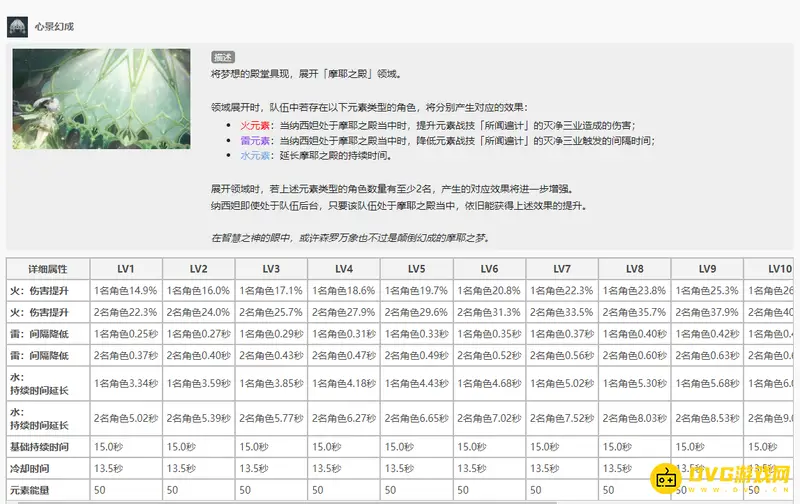Click the LV10 column header
This screenshot has height=504, width=800.
click(x=777, y=269)
